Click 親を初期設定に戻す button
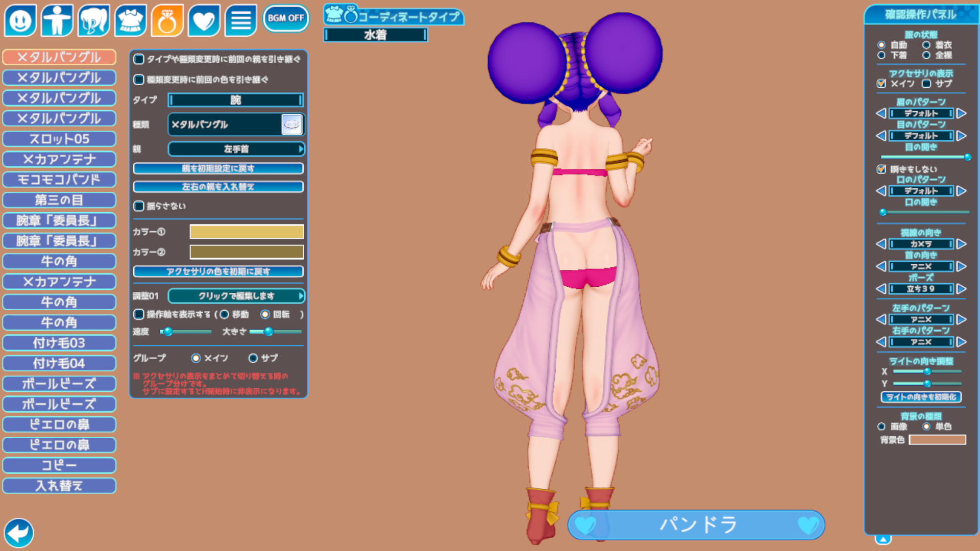This screenshot has width=980, height=551. tap(218, 168)
